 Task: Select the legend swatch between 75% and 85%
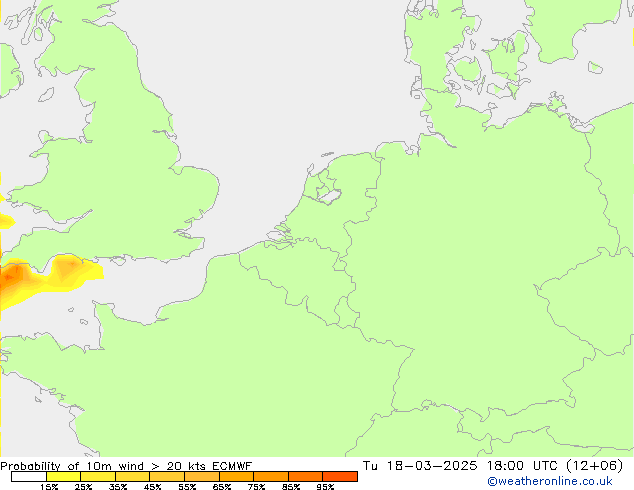[271, 477]
